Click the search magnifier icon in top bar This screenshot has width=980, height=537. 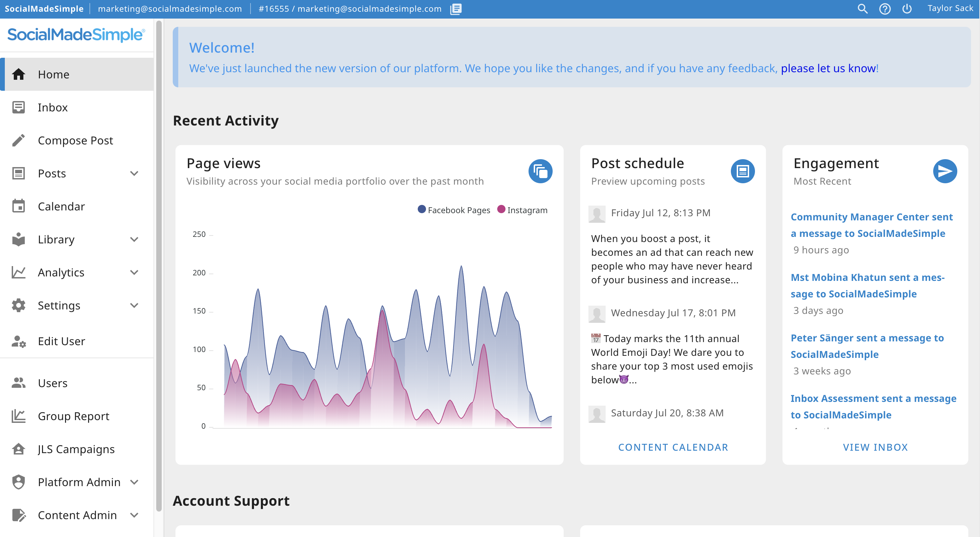[862, 9]
